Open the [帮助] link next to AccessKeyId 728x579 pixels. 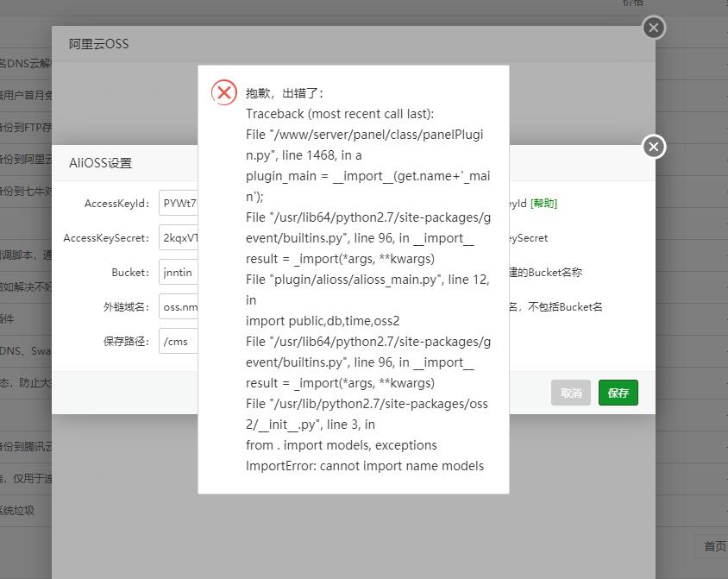543,204
